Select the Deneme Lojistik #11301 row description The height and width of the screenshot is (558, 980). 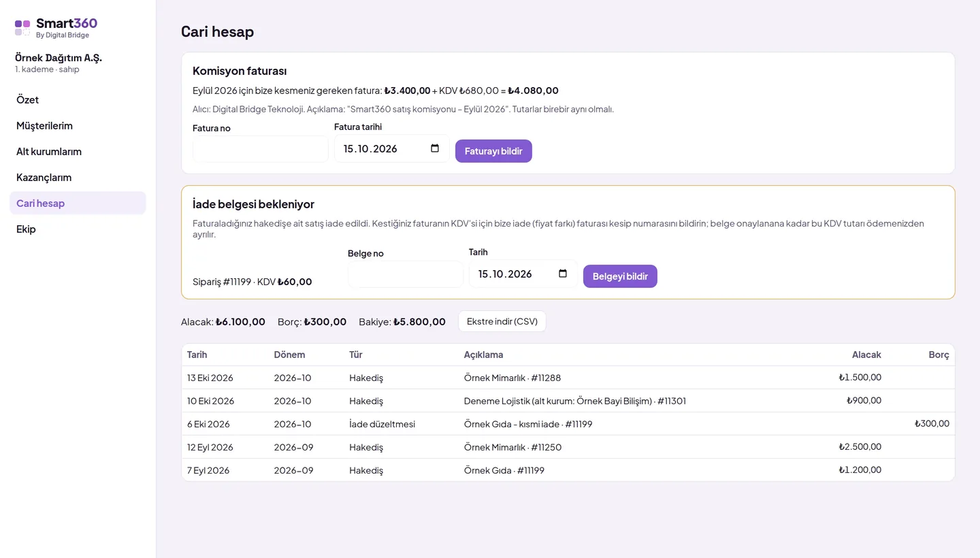(x=575, y=401)
